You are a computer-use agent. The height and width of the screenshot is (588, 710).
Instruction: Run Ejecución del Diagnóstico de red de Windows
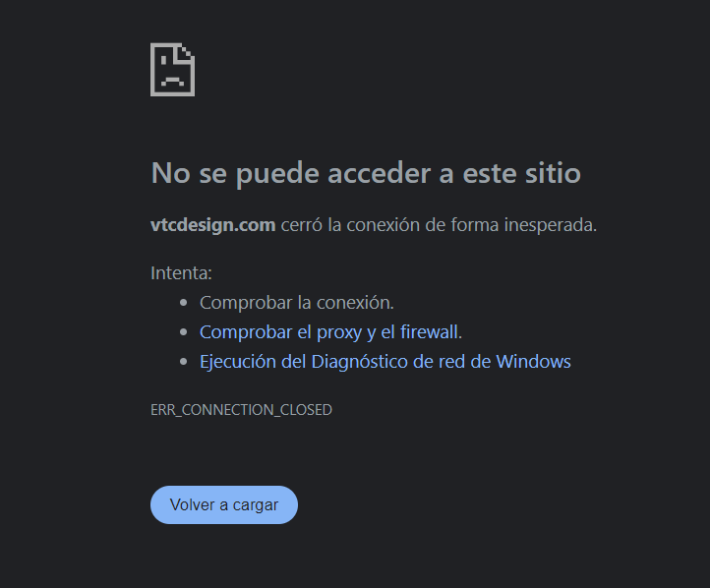coord(385,361)
